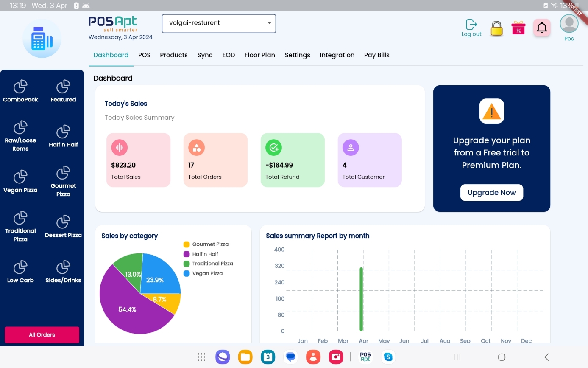
Task: Log out of POSApt
Action: click(x=471, y=27)
